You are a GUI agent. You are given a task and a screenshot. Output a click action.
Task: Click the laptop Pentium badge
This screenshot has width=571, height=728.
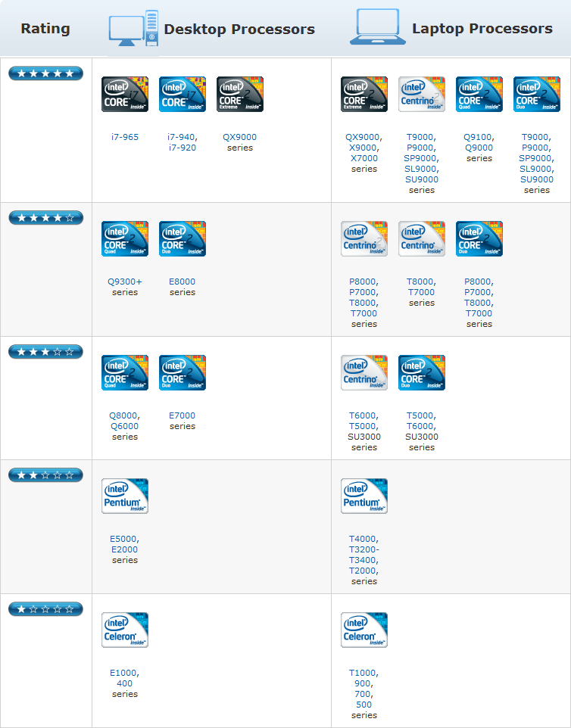tap(364, 496)
